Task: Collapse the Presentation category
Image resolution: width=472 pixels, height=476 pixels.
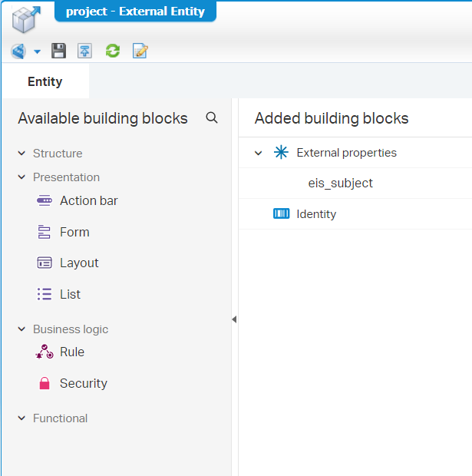Action: click(21, 177)
